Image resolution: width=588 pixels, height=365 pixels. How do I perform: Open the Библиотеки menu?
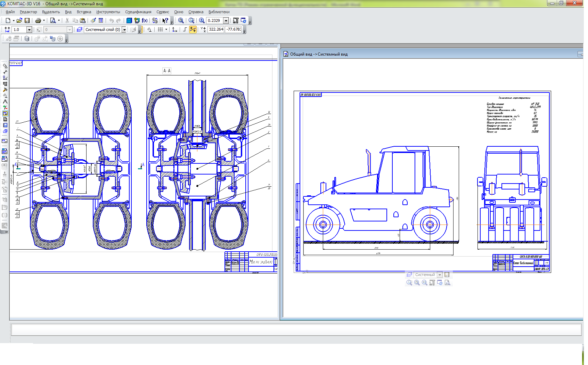219,12
